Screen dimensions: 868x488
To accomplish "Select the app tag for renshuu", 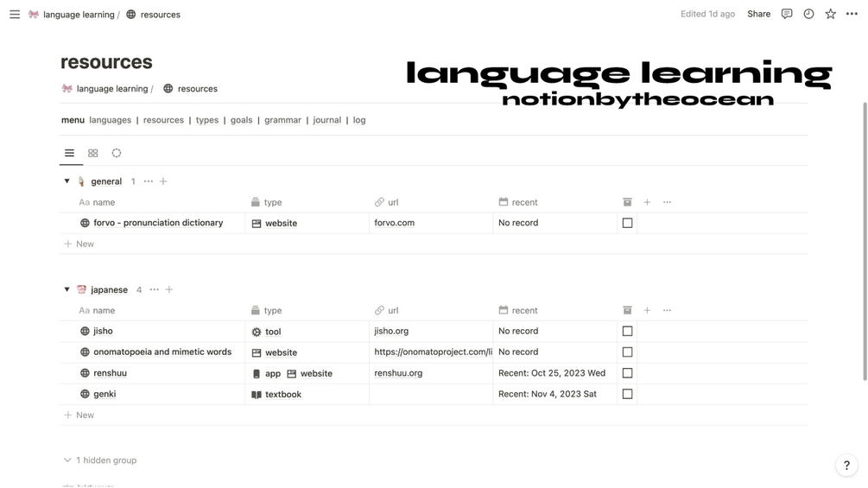I will click(266, 373).
